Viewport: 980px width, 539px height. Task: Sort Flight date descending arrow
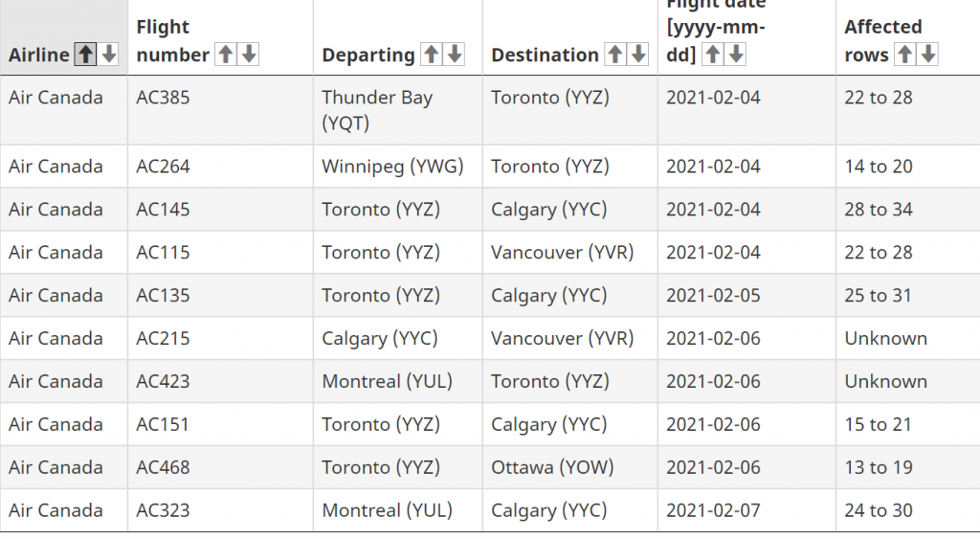736,55
